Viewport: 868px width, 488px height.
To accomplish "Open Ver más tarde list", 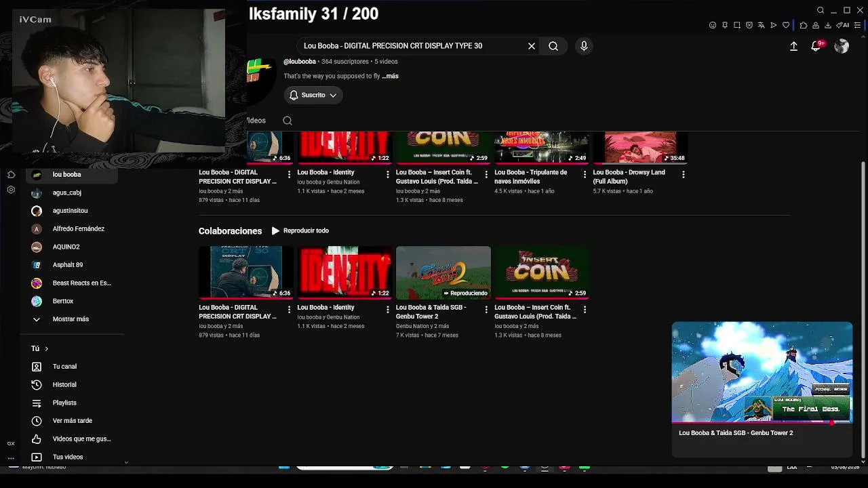I will (72, 421).
